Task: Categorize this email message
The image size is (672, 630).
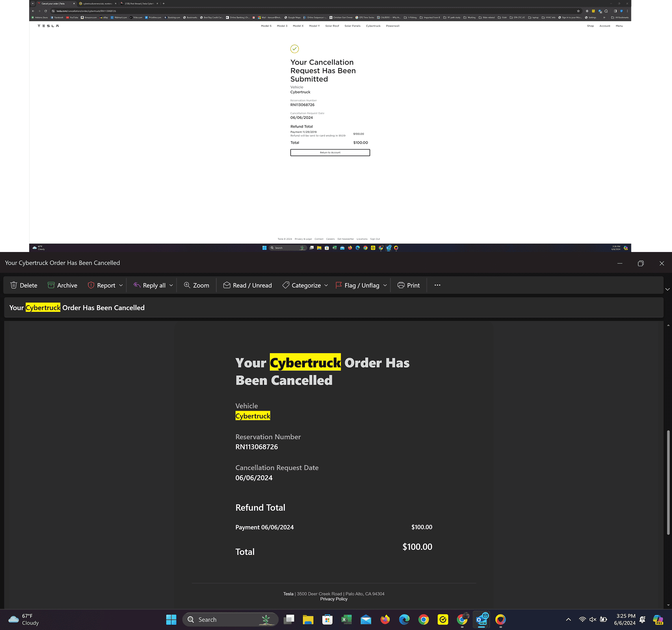Action: [301, 285]
